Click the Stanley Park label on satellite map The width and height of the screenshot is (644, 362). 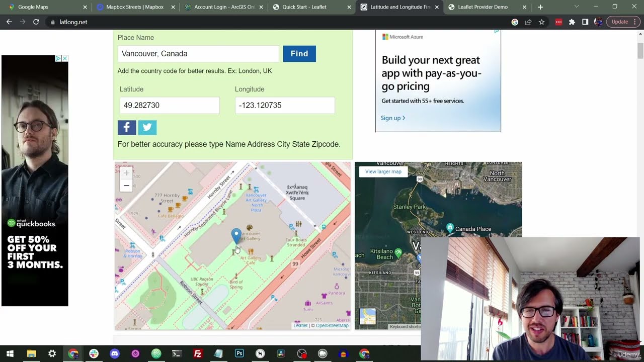pyautogui.click(x=410, y=207)
